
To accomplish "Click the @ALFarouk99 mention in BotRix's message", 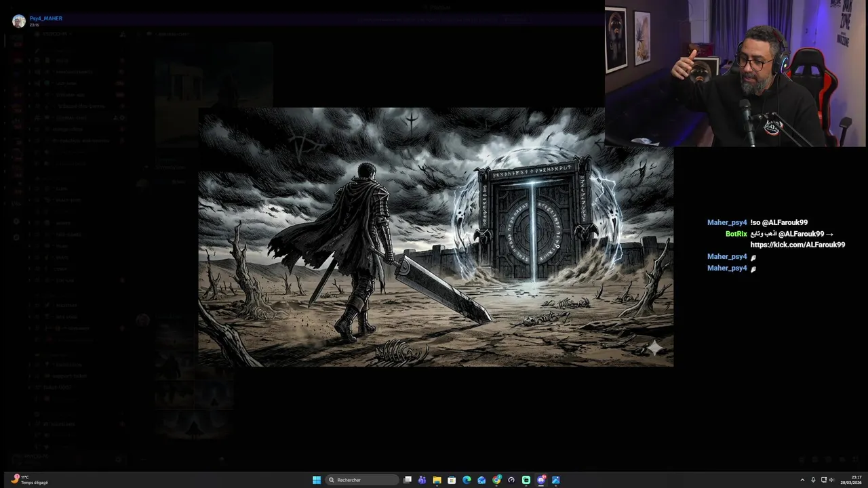I will click(801, 234).
